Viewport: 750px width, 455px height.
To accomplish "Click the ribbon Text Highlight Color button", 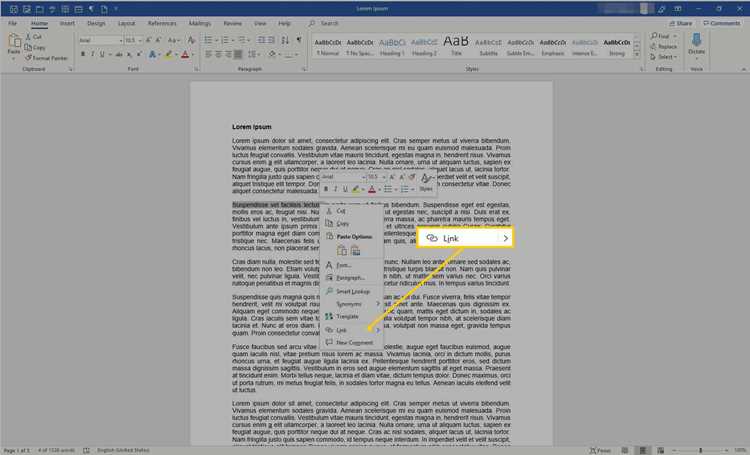I will click(168, 55).
